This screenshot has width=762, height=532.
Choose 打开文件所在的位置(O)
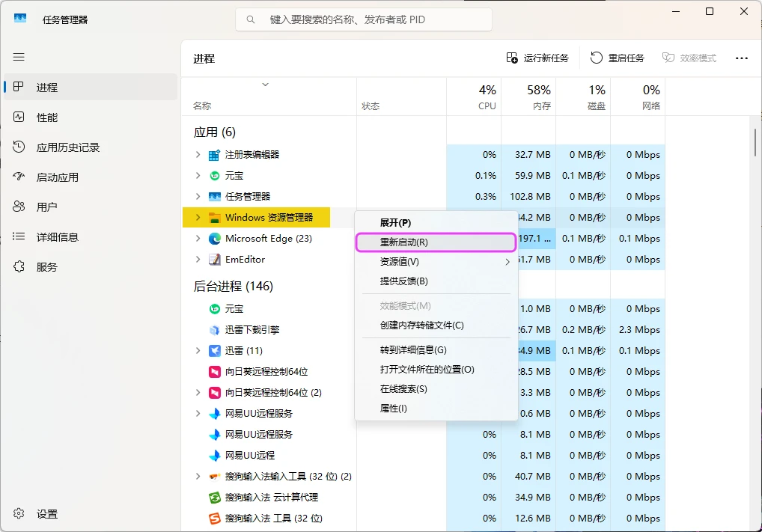coord(436,369)
